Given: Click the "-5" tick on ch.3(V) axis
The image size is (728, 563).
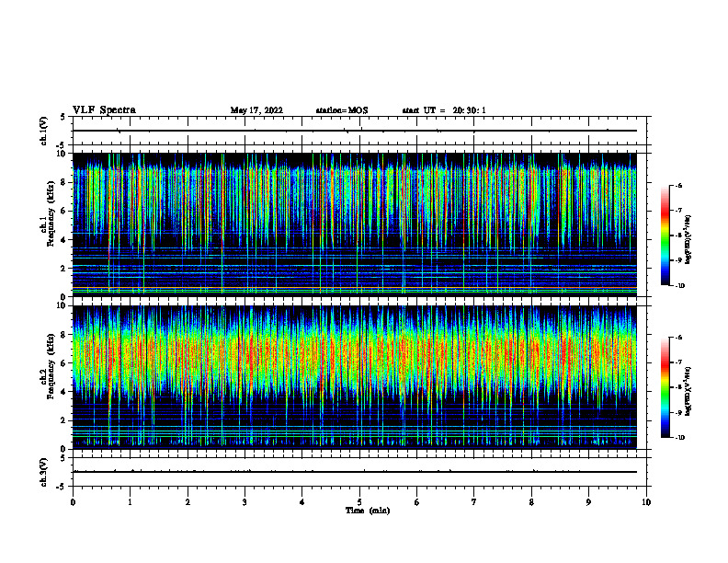Looking at the screenshot, I should (62, 487).
